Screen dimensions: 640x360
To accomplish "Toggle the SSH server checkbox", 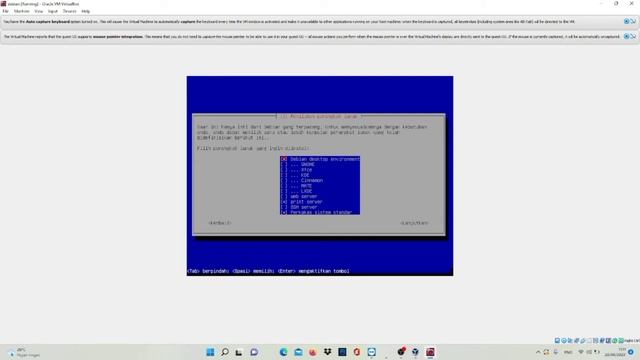I will 284,207.
